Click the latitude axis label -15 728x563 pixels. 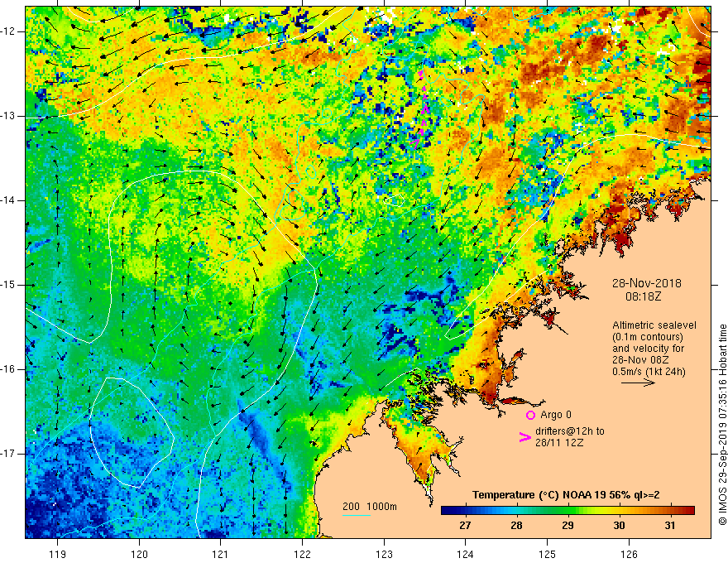8,285
